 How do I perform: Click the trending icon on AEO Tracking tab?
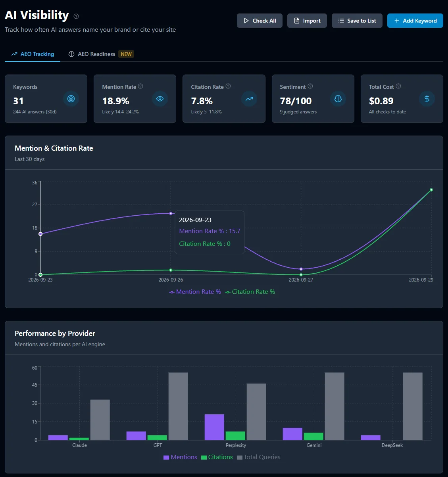pos(14,54)
